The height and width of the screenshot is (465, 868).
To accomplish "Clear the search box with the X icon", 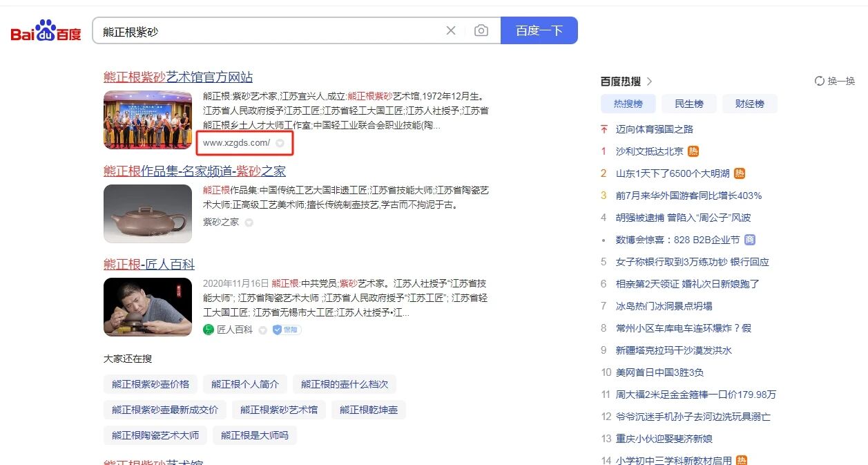I will point(451,30).
